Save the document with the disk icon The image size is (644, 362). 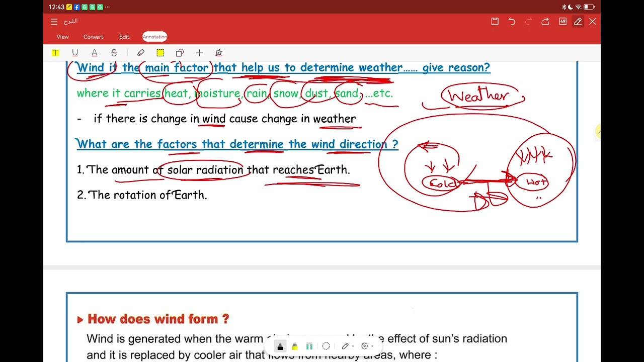495,22
